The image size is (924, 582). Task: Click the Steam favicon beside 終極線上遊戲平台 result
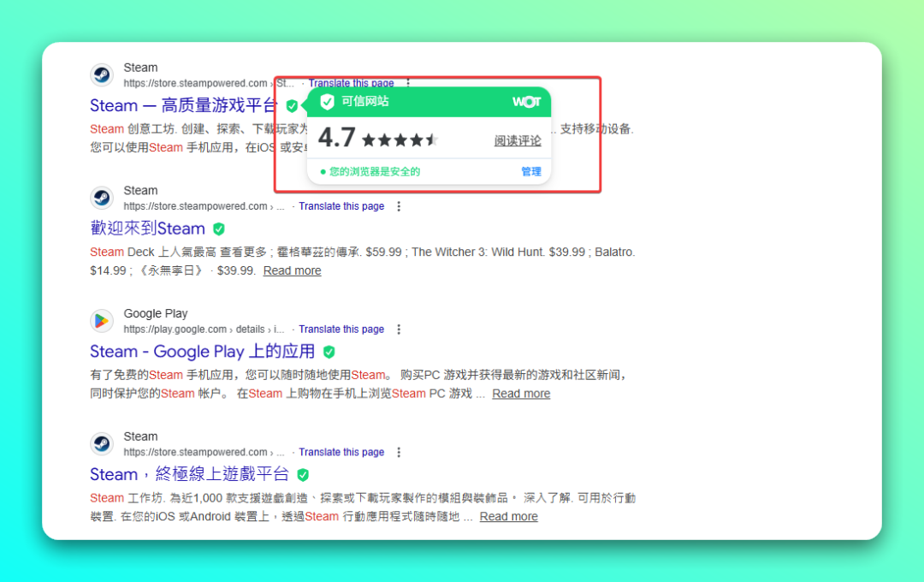pos(102,443)
